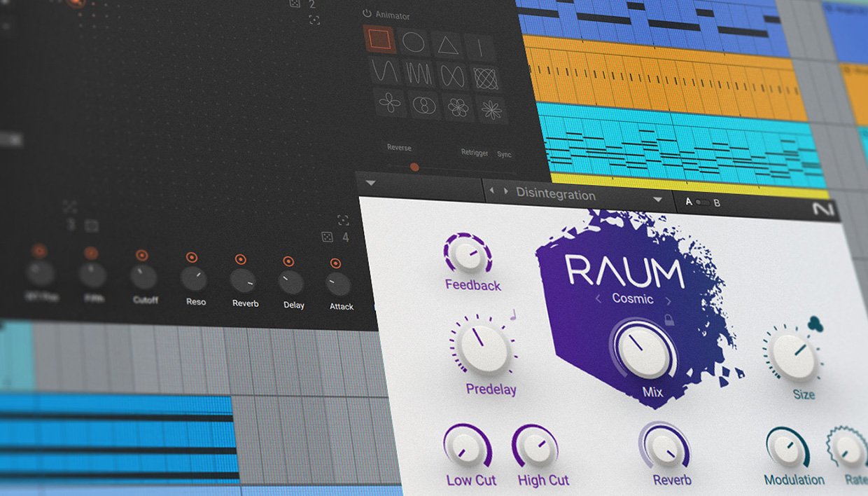
Task: Select the overlapping circles shape in Animator
Action: pyautogui.click(x=424, y=105)
